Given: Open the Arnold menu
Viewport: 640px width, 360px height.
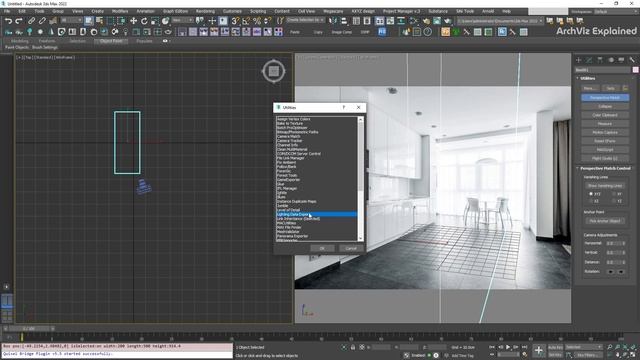Looking at the screenshot, I should point(488,11).
